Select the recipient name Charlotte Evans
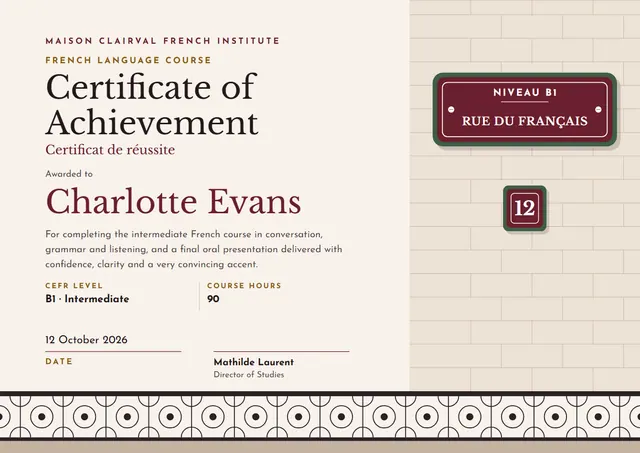Image resolution: width=640 pixels, height=453 pixels. pos(173,202)
